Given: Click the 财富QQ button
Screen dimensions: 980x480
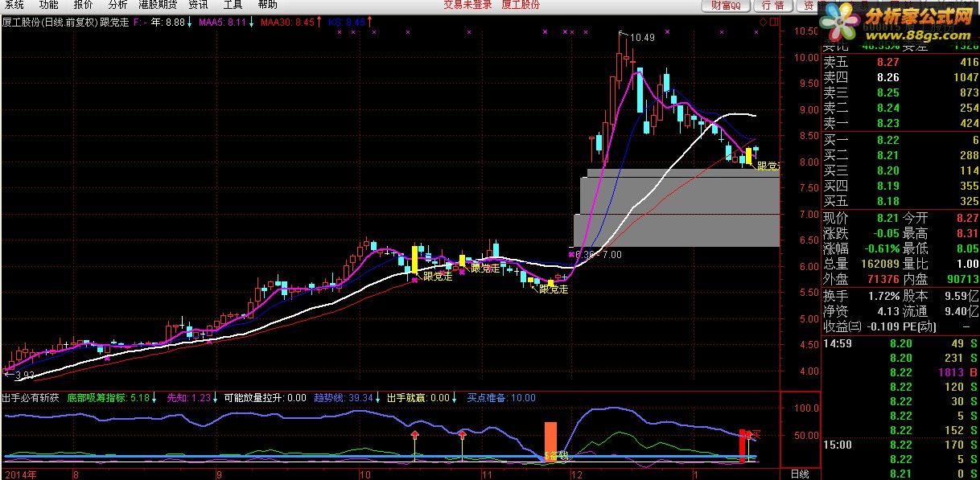Looking at the screenshot, I should [727, 6].
